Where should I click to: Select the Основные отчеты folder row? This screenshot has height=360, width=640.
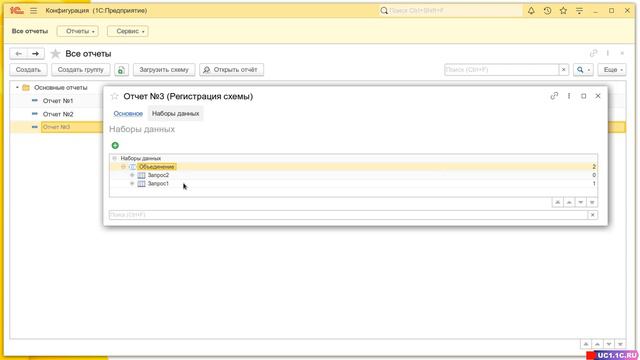(x=60, y=88)
